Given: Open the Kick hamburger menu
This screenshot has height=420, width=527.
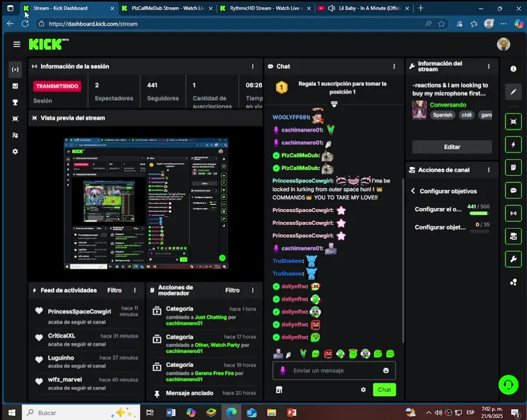Looking at the screenshot, I should (16, 44).
